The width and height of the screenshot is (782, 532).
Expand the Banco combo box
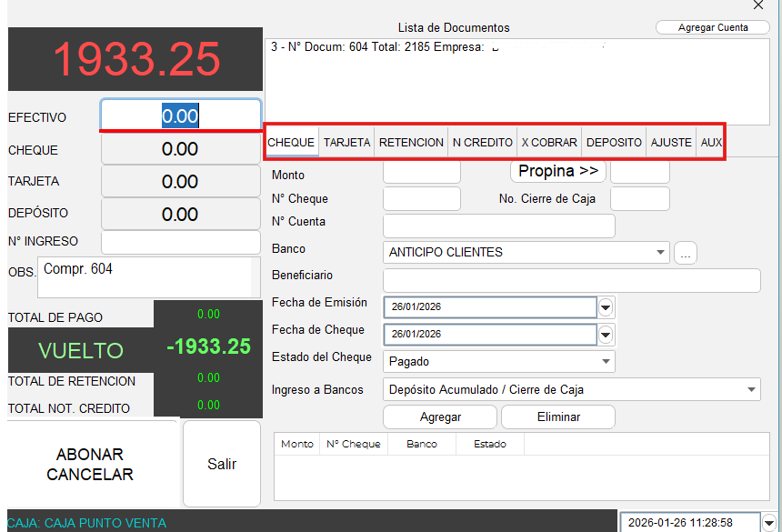[x=660, y=253]
